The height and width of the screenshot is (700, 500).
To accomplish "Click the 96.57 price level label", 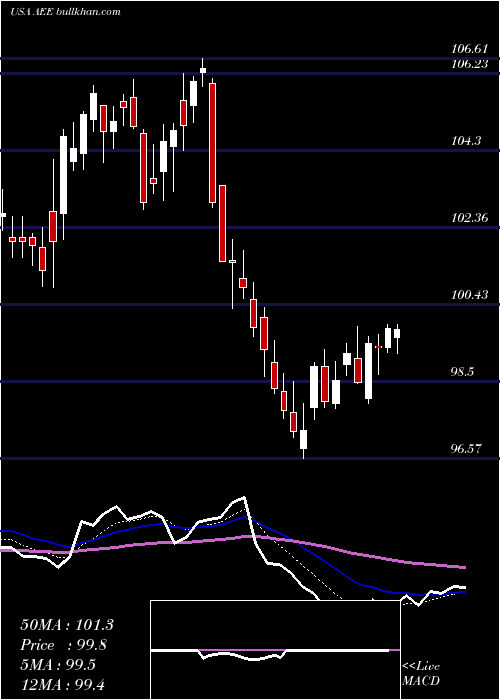I will 466,449.
